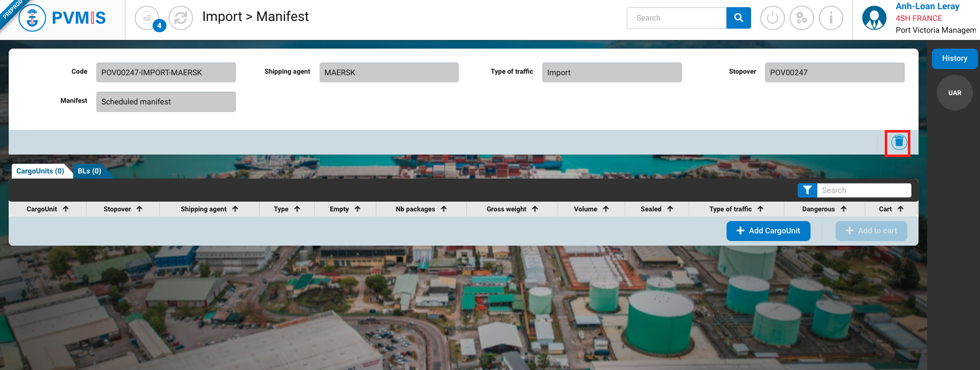Sort by Gross weight column
The height and width of the screenshot is (370, 980).
pyautogui.click(x=535, y=209)
